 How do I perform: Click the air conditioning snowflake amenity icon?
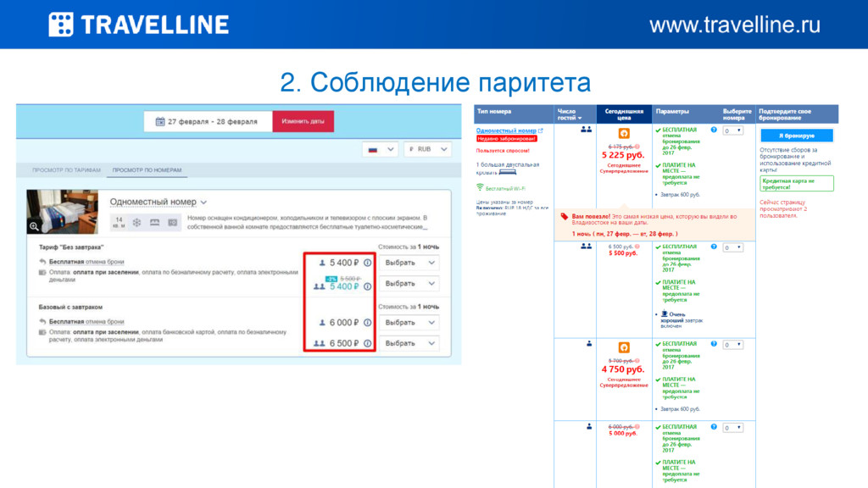(x=136, y=222)
